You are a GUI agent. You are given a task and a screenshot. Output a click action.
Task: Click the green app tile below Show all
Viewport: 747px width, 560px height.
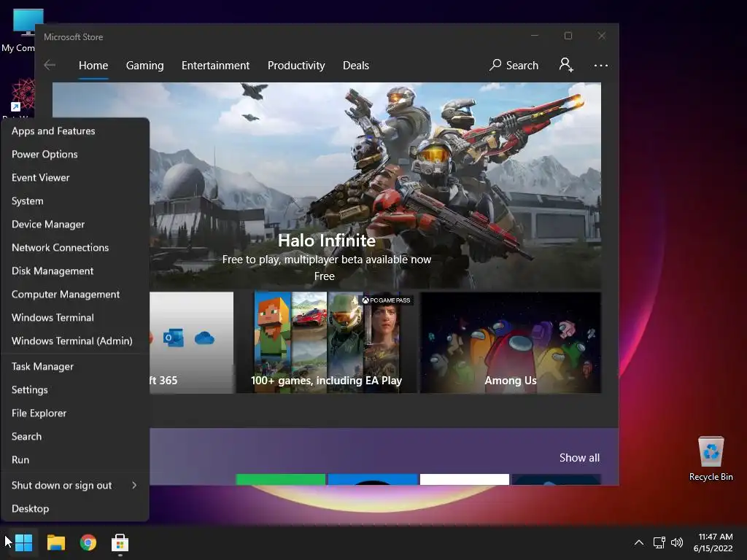point(281,480)
